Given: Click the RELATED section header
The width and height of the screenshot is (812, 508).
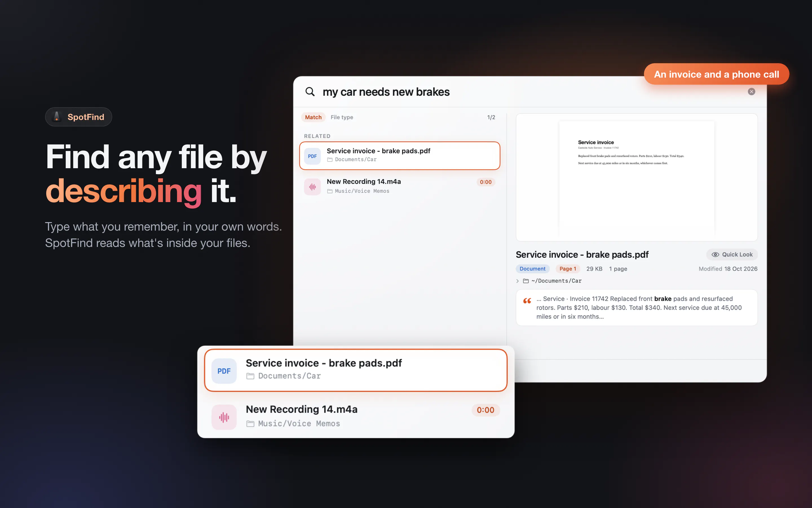Looking at the screenshot, I should 317,136.
